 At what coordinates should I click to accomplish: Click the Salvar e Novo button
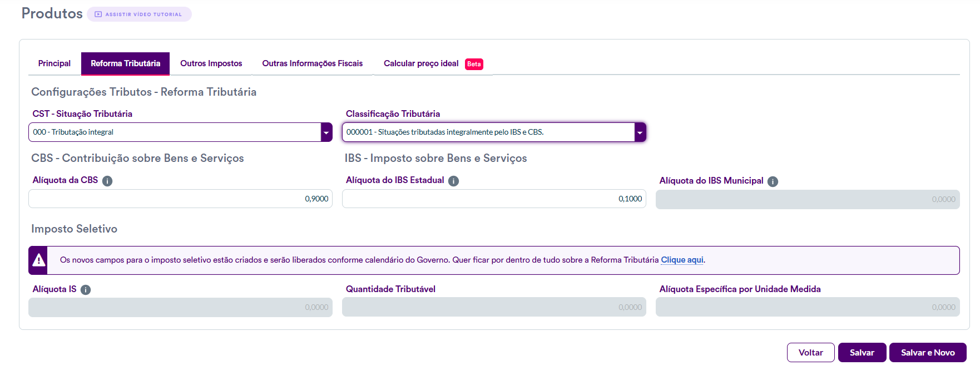point(927,353)
